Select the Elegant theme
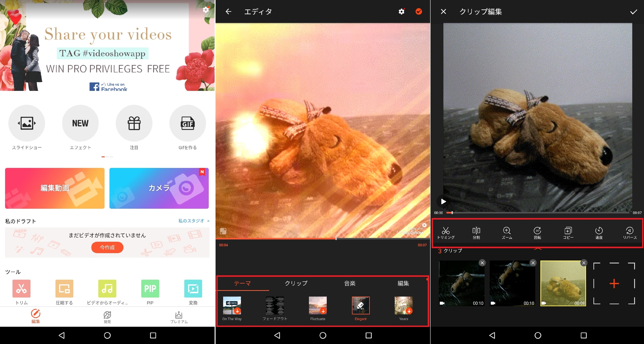Image resolution: width=644 pixels, height=344 pixels. 360,305
